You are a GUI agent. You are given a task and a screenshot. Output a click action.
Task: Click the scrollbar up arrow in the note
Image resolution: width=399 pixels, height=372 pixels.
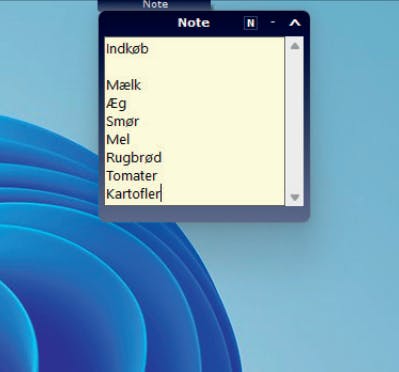point(295,46)
